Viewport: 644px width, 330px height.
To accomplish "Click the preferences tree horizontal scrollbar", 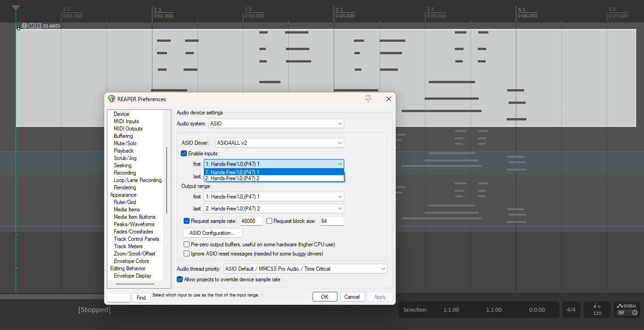I will click(x=135, y=284).
